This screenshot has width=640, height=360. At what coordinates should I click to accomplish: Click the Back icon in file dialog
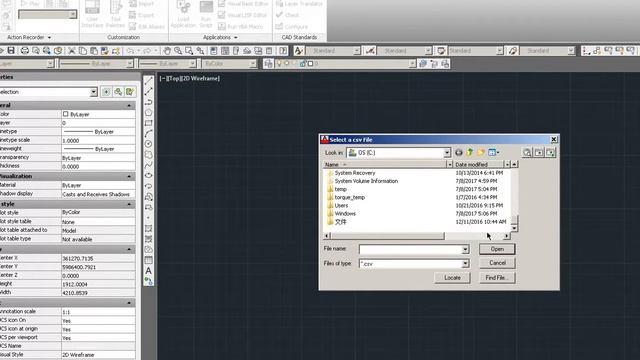click(459, 152)
